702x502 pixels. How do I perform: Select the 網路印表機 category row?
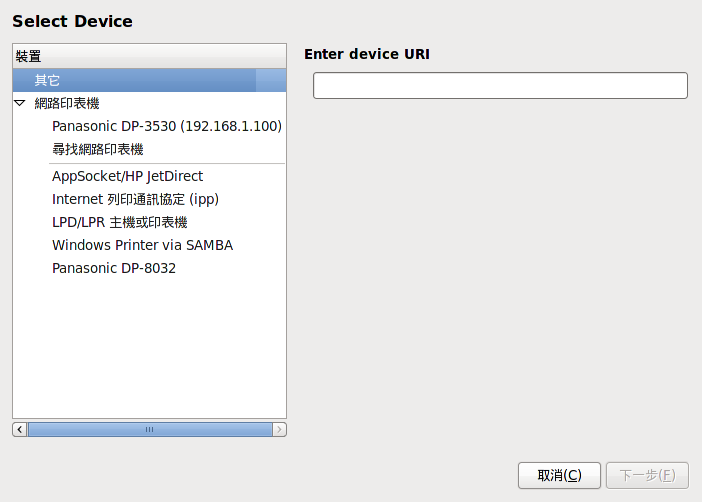[150, 103]
